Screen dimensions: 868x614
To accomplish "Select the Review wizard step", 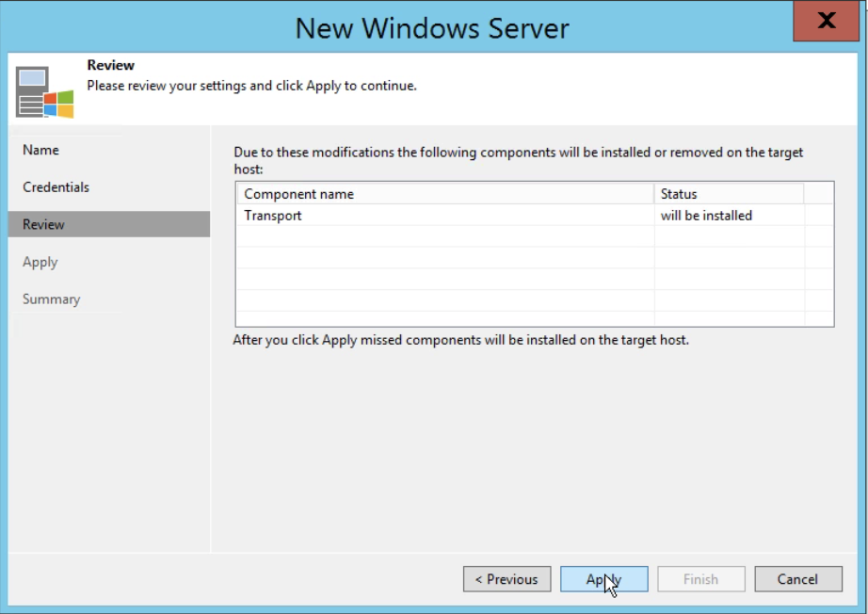I will [109, 224].
